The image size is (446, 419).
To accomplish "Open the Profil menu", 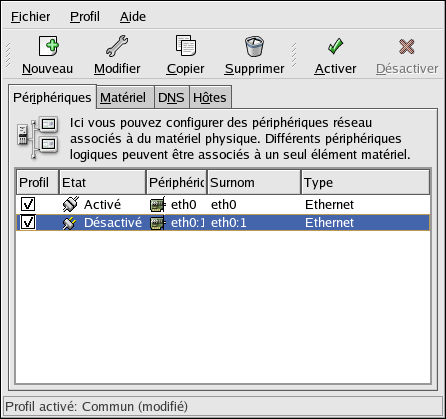I will tap(85, 16).
